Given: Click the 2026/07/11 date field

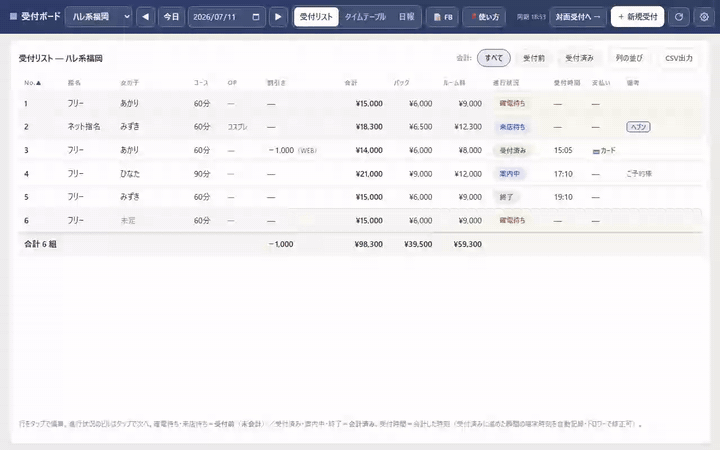Looking at the screenshot, I should pos(226,17).
